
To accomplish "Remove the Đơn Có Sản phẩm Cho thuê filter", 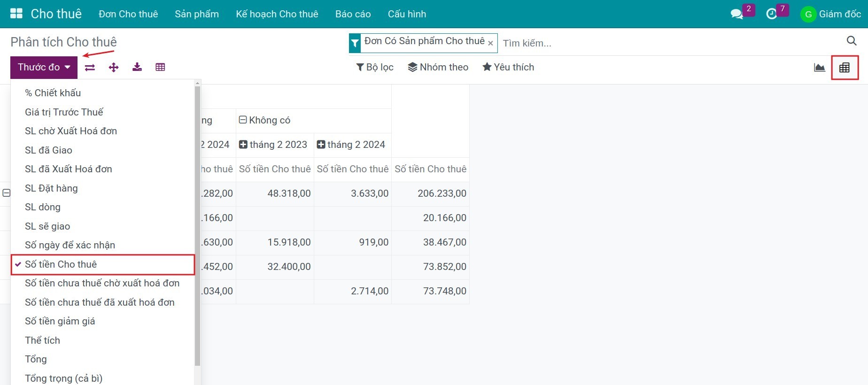I will click(x=490, y=43).
